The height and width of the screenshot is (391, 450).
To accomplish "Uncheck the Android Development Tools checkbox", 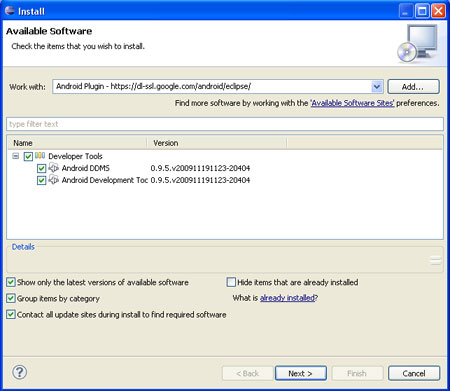I will [41, 180].
